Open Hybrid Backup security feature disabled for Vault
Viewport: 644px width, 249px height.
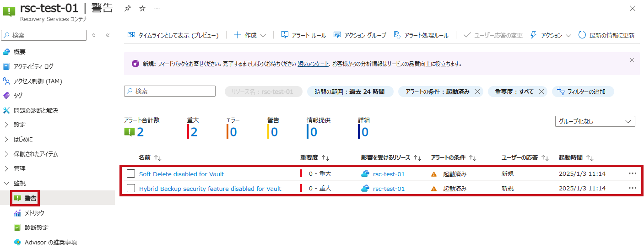point(210,189)
